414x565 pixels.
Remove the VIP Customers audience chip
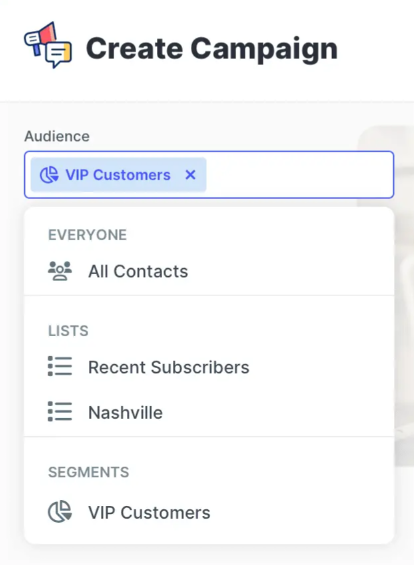[x=190, y=175]
